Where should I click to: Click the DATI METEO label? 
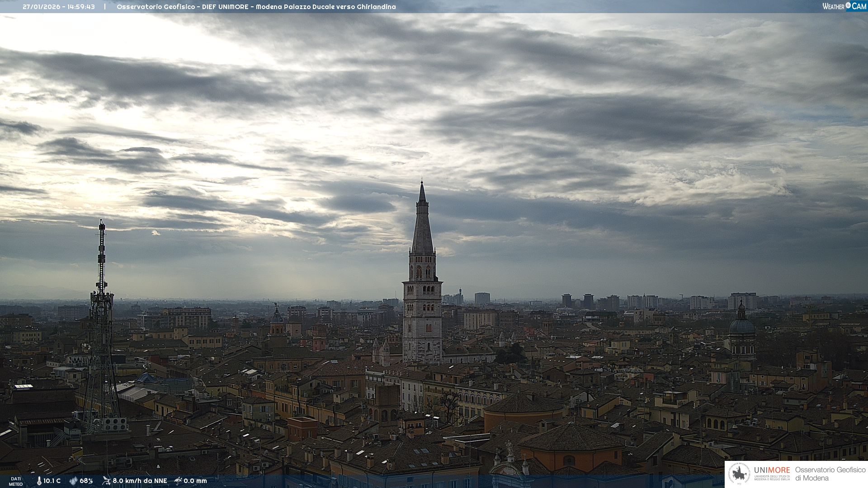pos(16,481)
